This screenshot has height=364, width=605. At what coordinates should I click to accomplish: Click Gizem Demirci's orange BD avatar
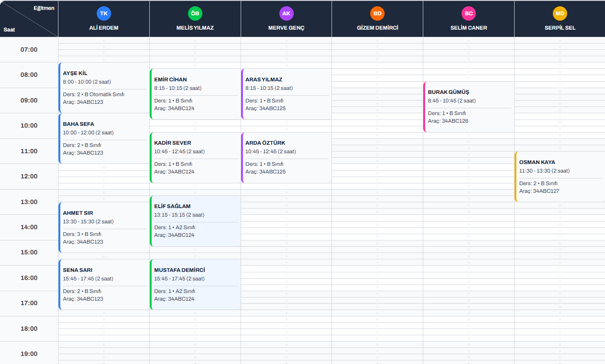377,13
